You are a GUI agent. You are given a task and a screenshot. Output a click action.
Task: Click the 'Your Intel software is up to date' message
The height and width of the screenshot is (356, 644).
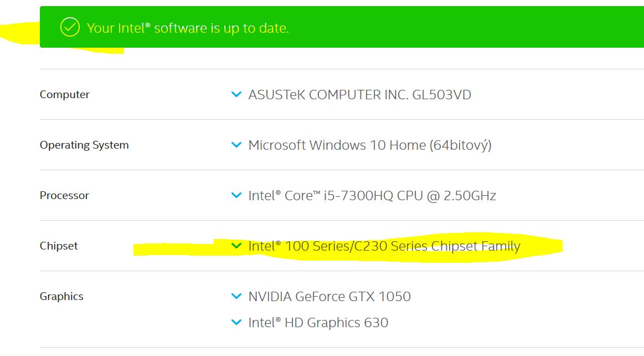(188, 28)
